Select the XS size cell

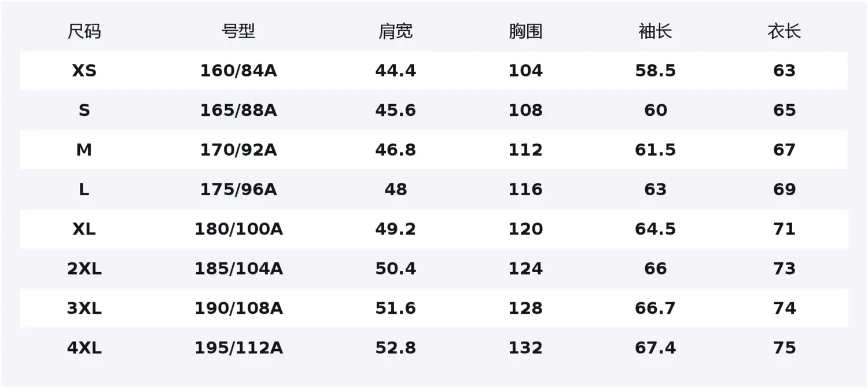[84, 71]
